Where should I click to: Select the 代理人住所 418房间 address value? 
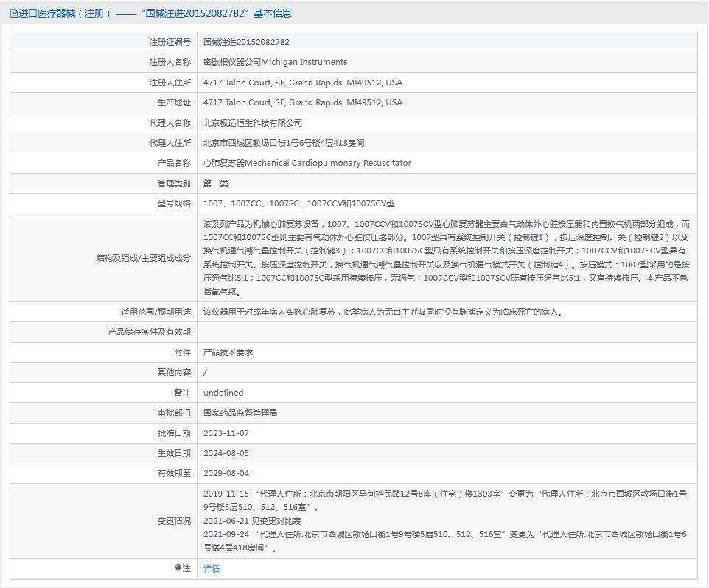284,143
